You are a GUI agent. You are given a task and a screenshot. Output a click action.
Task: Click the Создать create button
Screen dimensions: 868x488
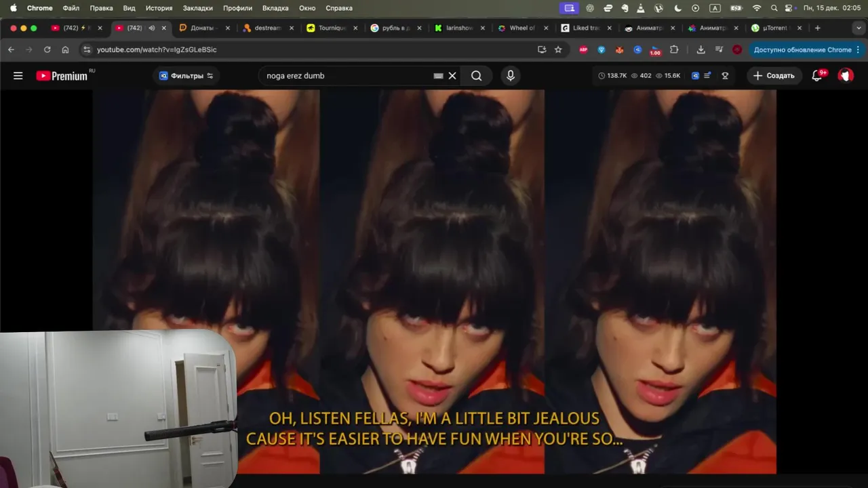click(774, 76)
